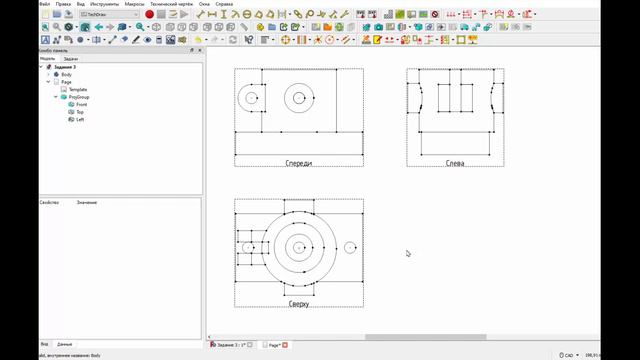Viewport: 640px width, 360px height.
Task: Switch to the Данные property tab
Action: [x=64, y=344]
